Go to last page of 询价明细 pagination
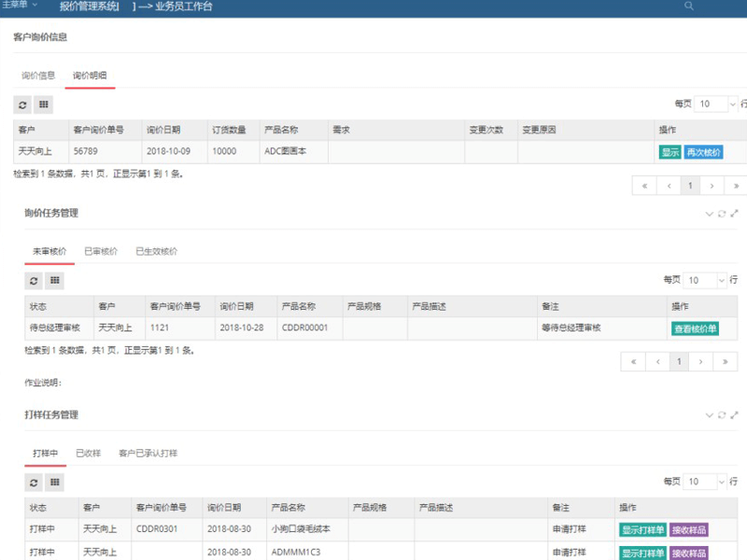The height and width of the screenshot is (560, 747). tap(736, 186)
